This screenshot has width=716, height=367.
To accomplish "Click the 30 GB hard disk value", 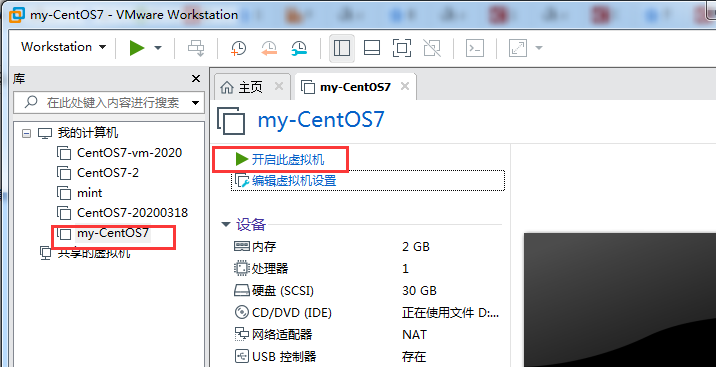I will tap(419, 291).
